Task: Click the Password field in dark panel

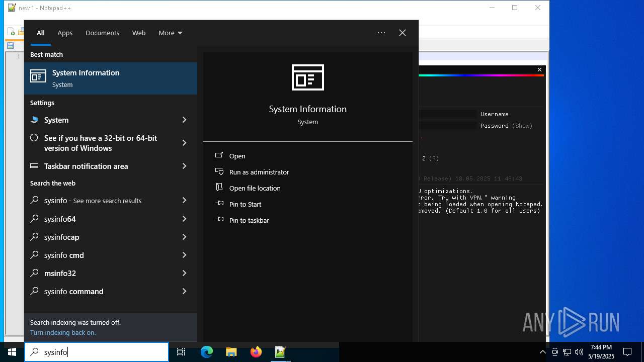Action: tap(448, 126)
